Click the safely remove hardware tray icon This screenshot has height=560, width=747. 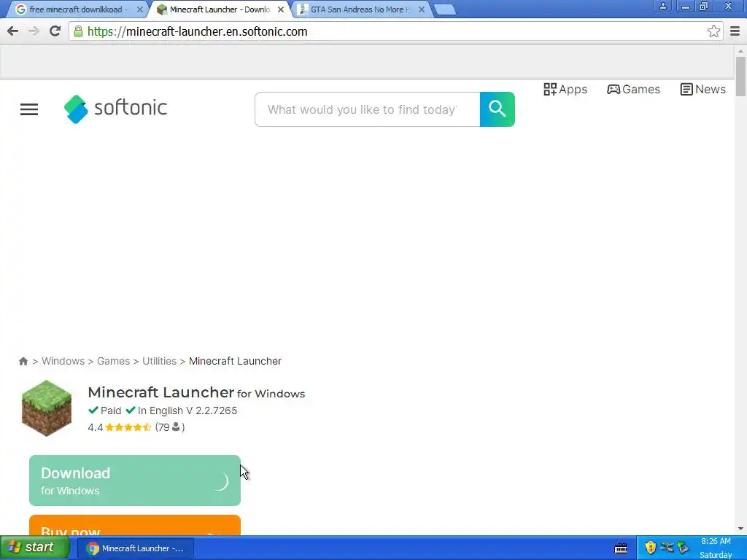click(683, 548)
